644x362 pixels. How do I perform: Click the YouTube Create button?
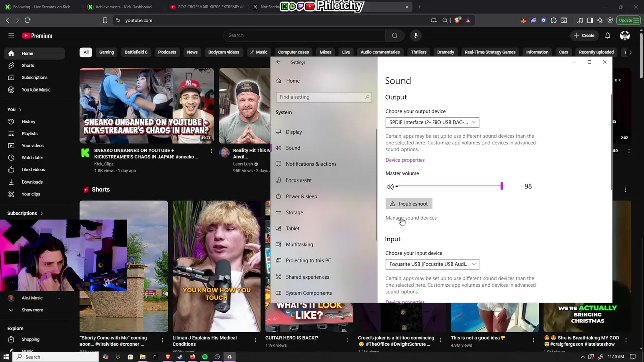[x=584, y=35]
